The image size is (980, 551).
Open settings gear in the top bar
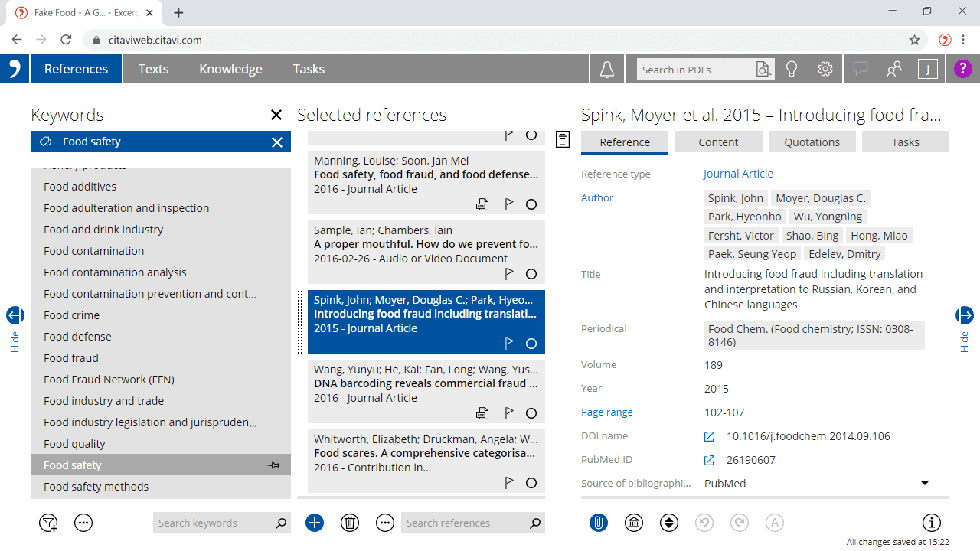825,70
